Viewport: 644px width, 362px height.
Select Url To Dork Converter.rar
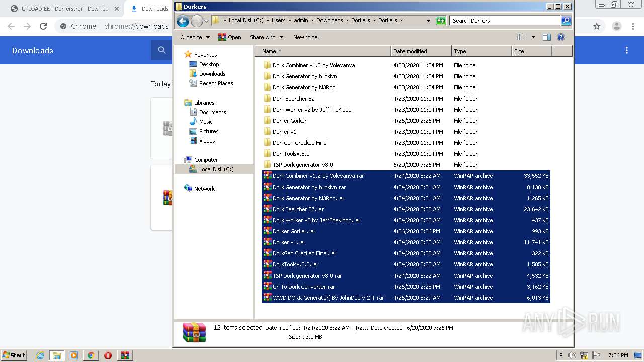click(406, 287)
